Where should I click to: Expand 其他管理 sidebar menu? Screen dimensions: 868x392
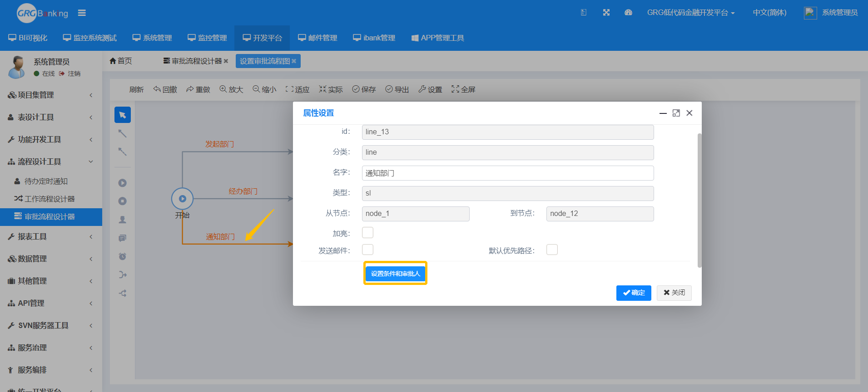click(x=51, y=281)
